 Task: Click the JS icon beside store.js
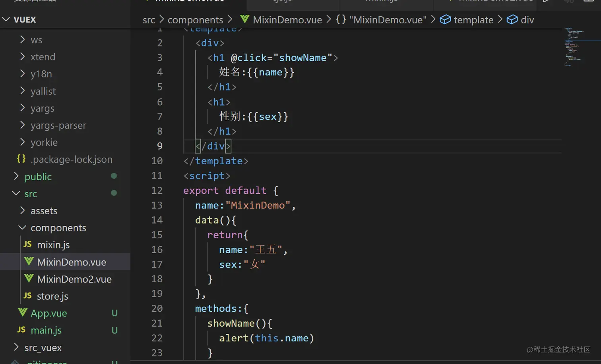(27, 295)
